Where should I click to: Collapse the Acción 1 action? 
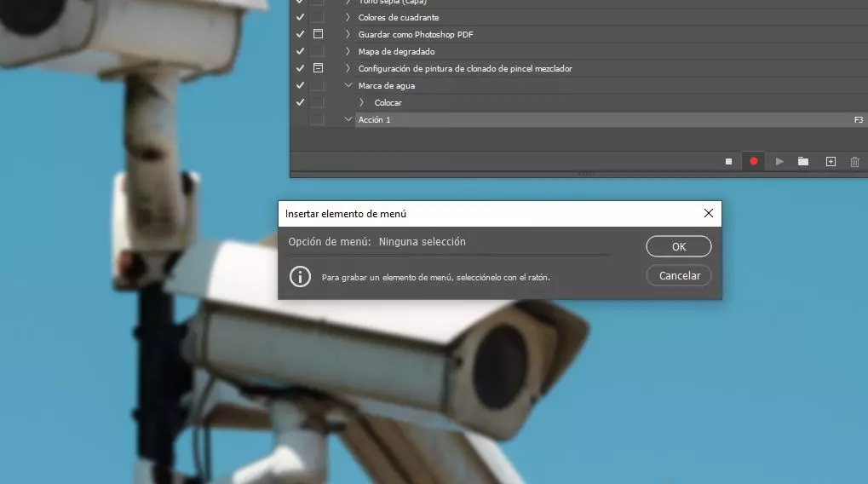coord(348,119)
